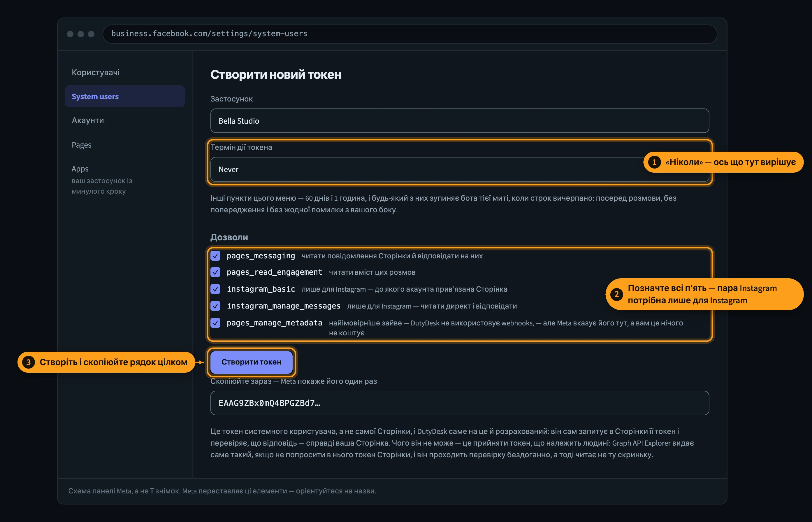Image resolution: width=812 pixels, height=522 pixels.
Task: Click text 'читати вміст цих розмов'
Action: 372,272
